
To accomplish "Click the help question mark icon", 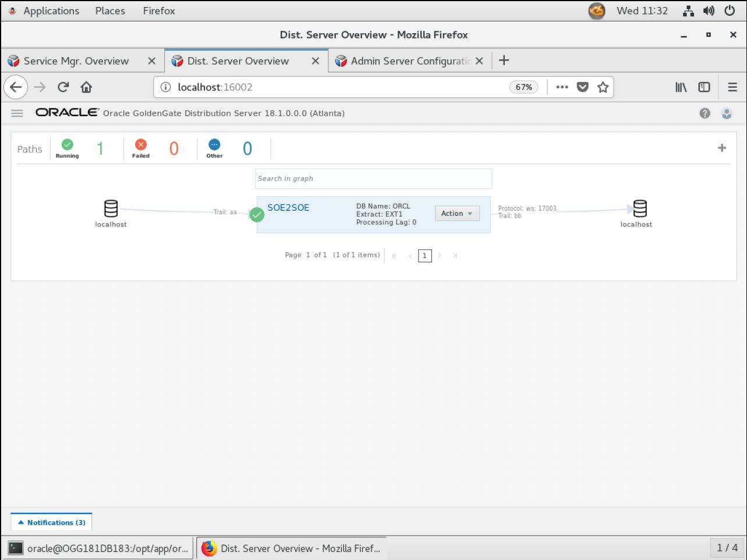I will 705,114.
